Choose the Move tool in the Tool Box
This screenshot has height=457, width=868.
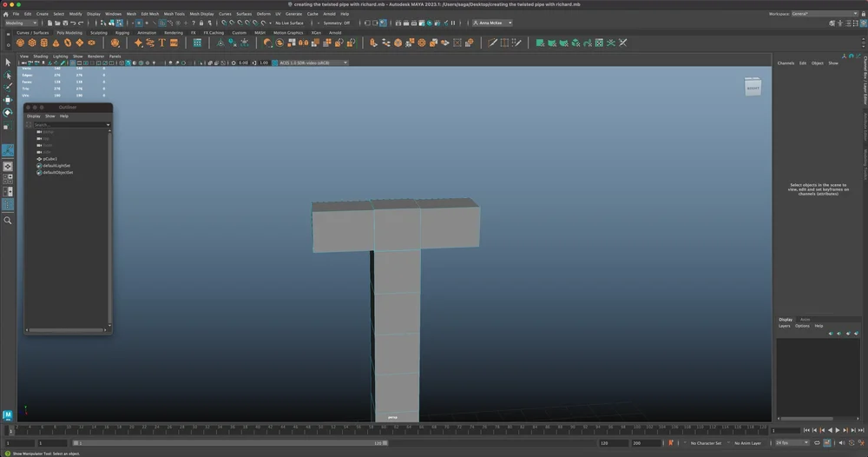[8, 100]
